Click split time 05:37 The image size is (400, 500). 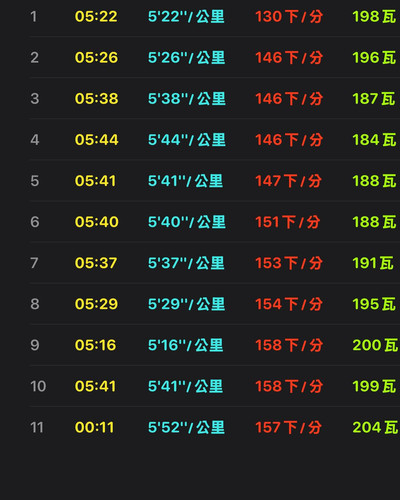[96, 263]
